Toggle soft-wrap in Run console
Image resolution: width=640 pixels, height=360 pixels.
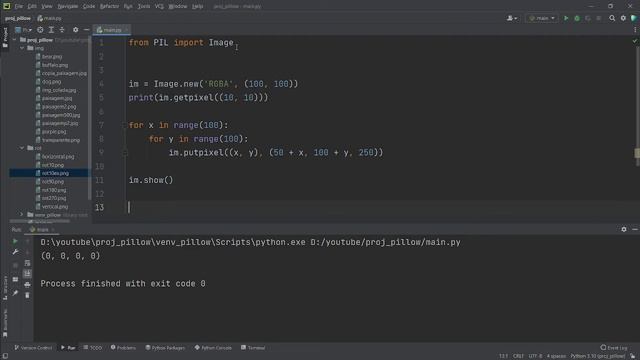(27, 263)
